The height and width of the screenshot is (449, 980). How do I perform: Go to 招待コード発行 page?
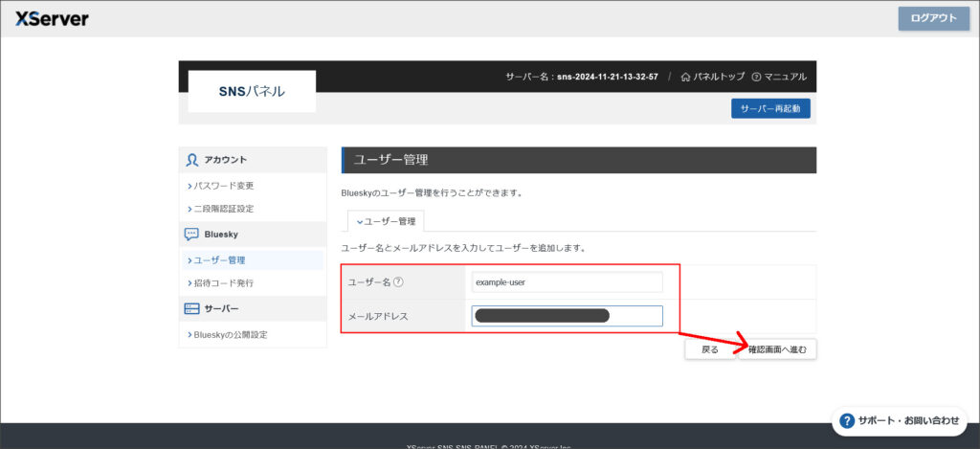pyautogui.click(x=223, y=283)
